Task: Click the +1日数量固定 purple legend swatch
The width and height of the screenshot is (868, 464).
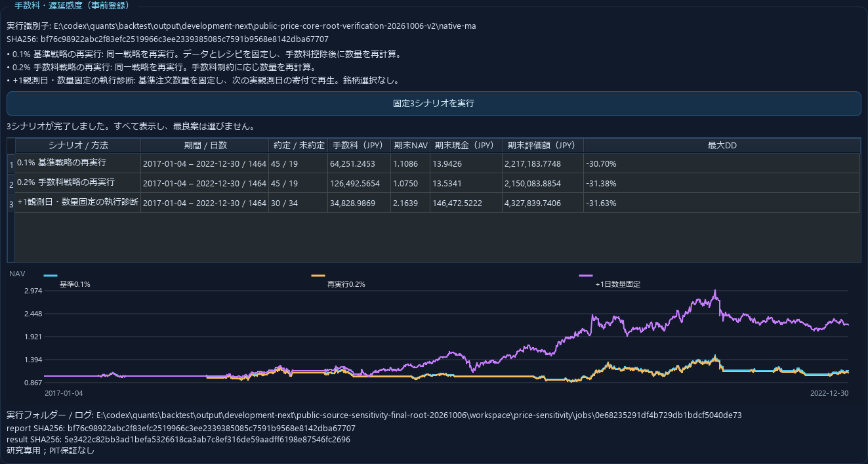Action: tap(586, 276)
